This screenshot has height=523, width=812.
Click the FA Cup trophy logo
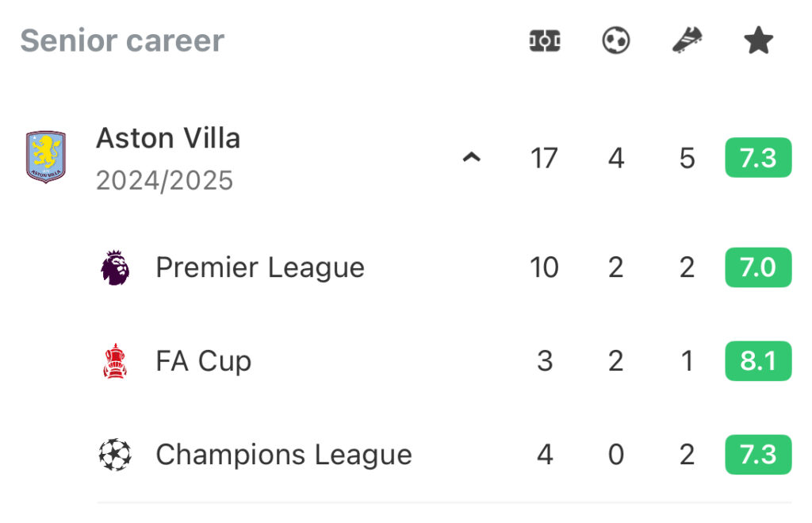115,361
